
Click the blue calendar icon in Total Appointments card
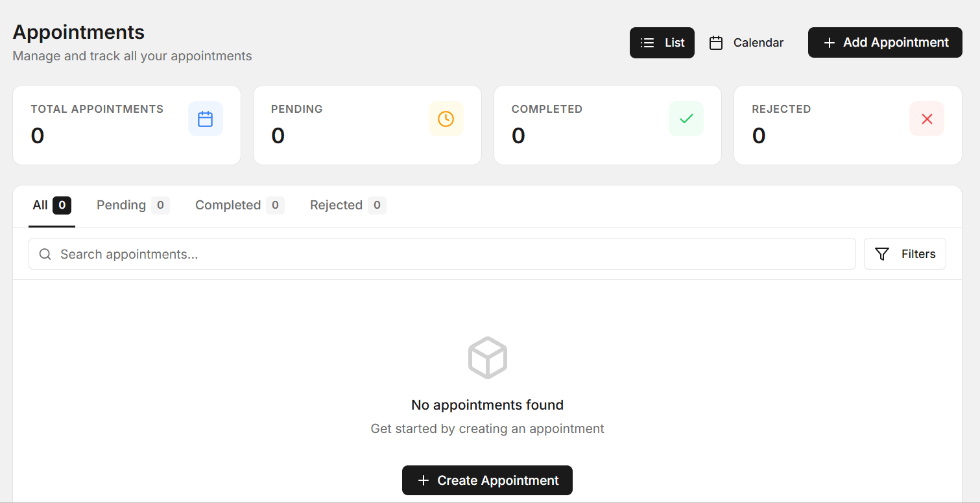coord(206,119)
